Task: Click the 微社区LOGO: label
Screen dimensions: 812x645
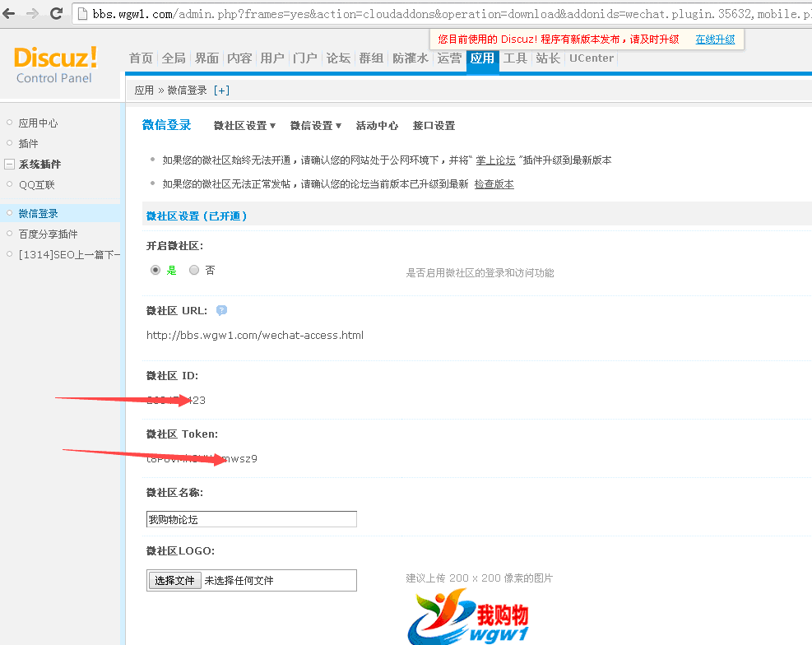Action: [180, 550]
